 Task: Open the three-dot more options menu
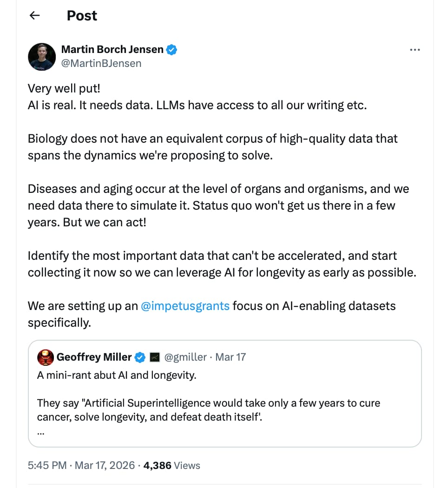tap(415, 50)
